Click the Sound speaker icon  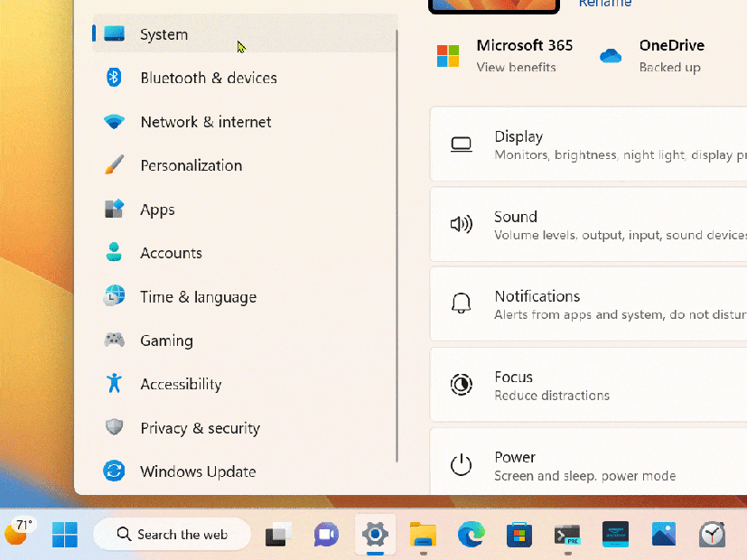tap(462, 224)
